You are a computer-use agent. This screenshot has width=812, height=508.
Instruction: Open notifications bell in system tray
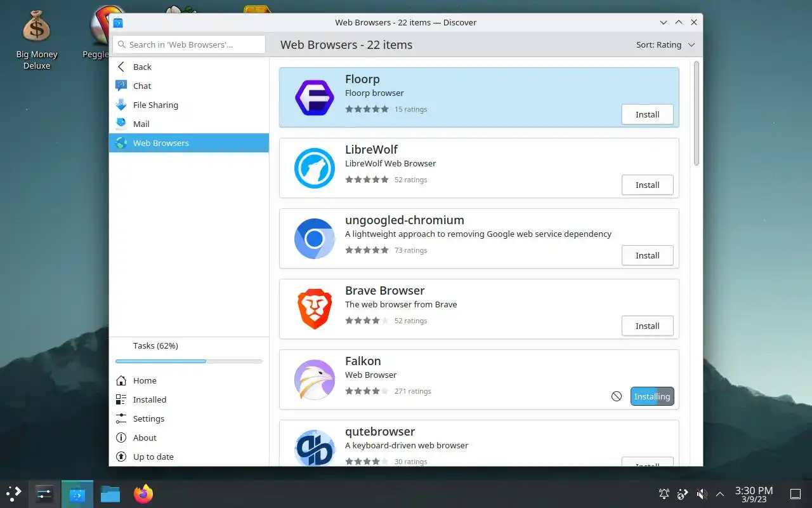click(664, 493)
